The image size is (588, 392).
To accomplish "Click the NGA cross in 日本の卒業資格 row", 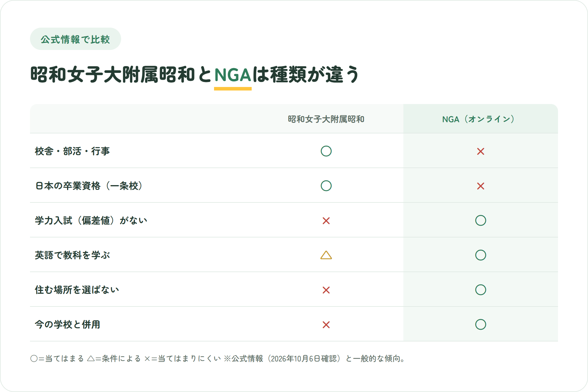I will [481, 186].
